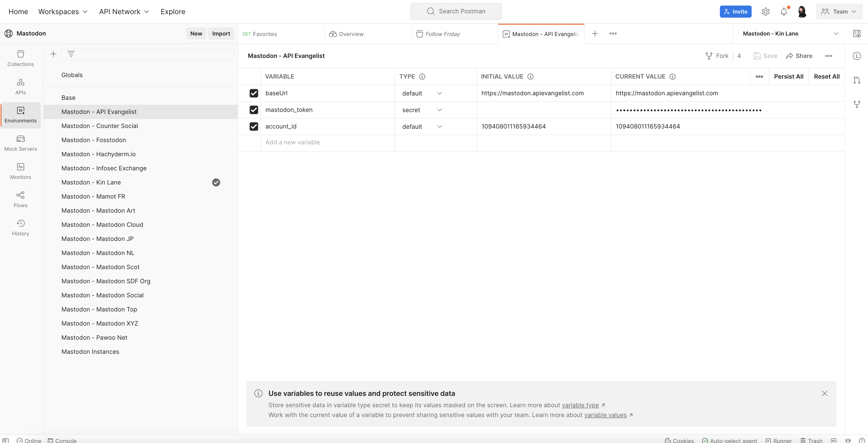This screenshot has height=443, width=868.
Task: Toggle active checkmark for Mastodon - Kin Lane
Action: [216, 182]
